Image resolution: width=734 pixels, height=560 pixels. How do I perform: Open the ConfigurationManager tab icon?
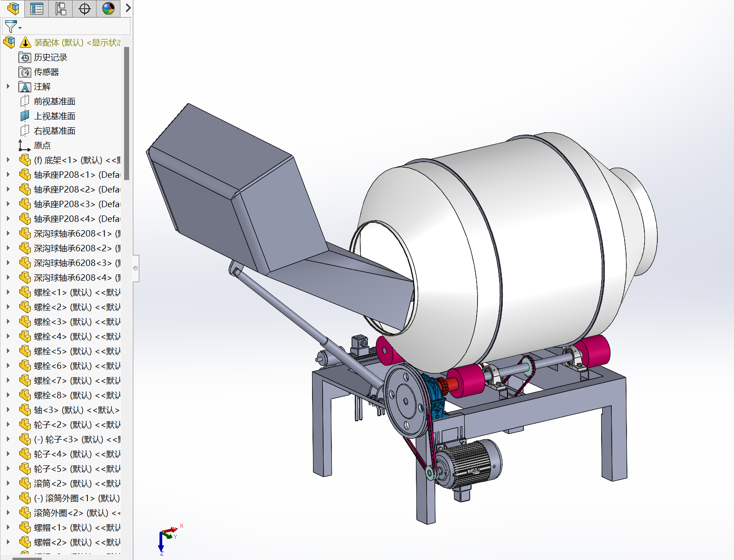click(x=61, y=8)
